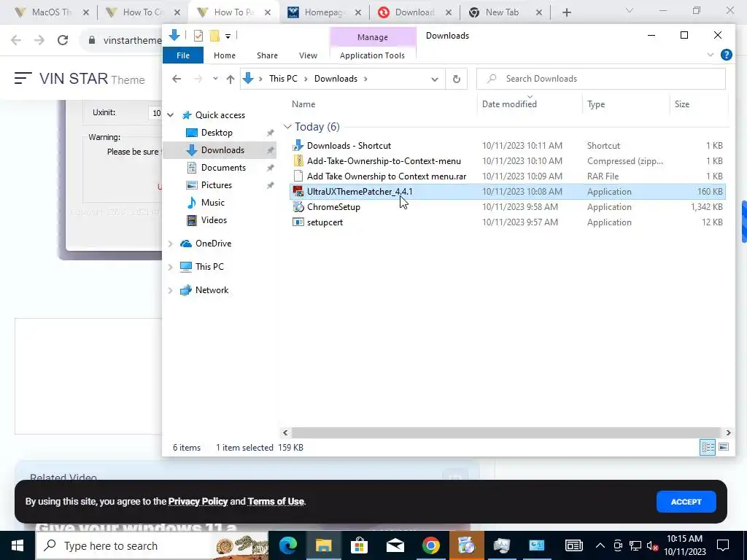Click the muted volume tray icon

653,545
